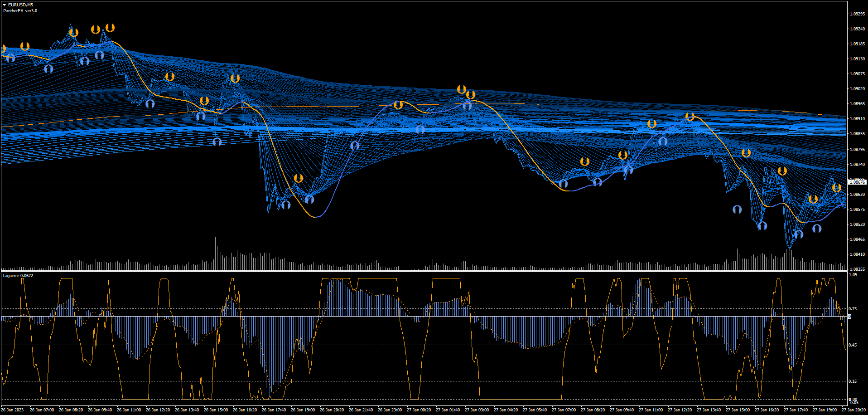This screenshot has height=415, width=868.
Task: Select blue buy arrow at 27 Jan 07:00 trough
Action: [563, 184]
